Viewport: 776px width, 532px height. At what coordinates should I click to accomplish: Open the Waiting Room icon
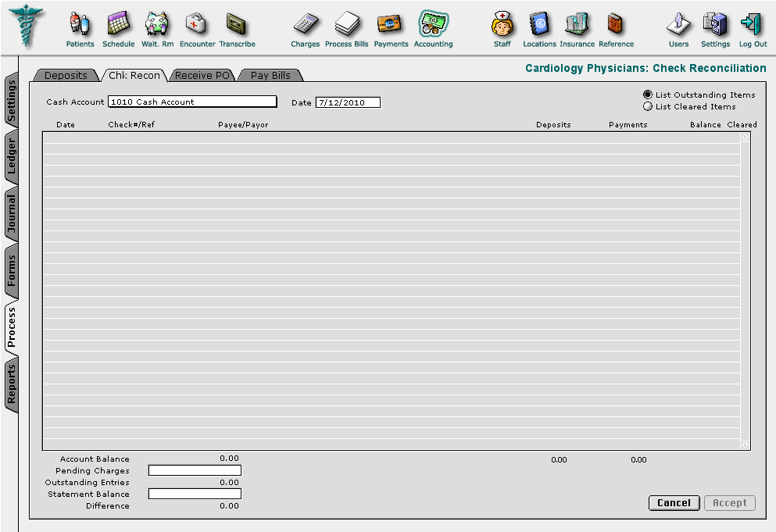point(157,24)
